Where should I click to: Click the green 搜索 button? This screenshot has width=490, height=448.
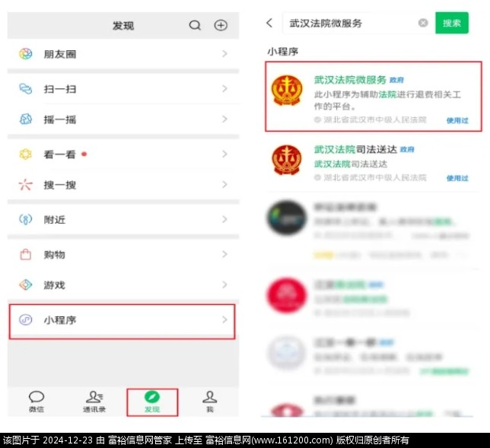point(452,23)
